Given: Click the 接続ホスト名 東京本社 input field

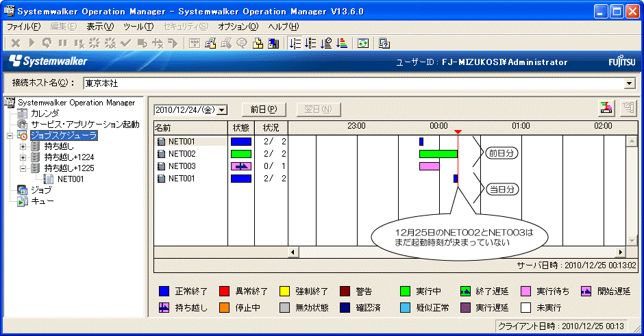Looking at the screenshot, I should pyautogui.click(x=354, y=83).
